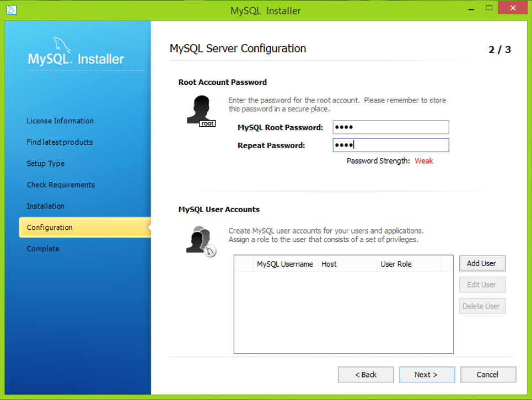Click the Edit User button

[x=482, y=284]
